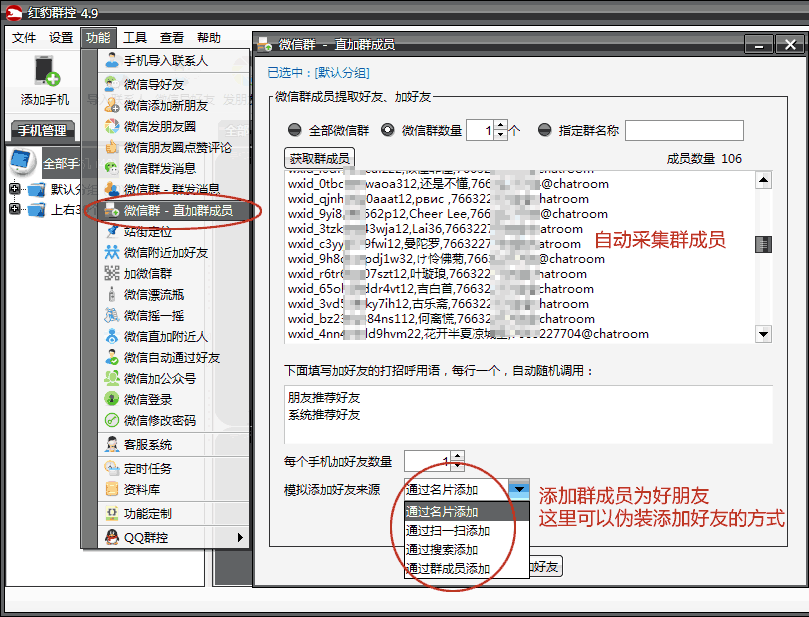This screenshot has height=617, width=809.
Task: Select member row wxid_r6tr 叶璇琅
Action: click(x=438, y=273)
